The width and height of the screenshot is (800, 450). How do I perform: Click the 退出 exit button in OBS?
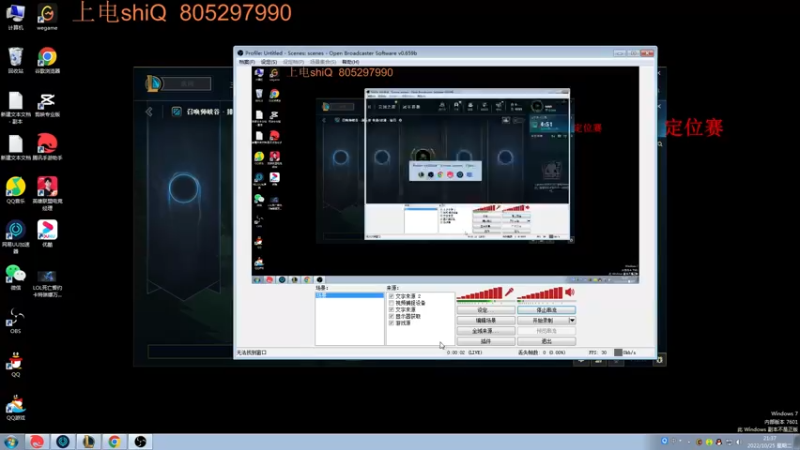click(x=546, y=341)
